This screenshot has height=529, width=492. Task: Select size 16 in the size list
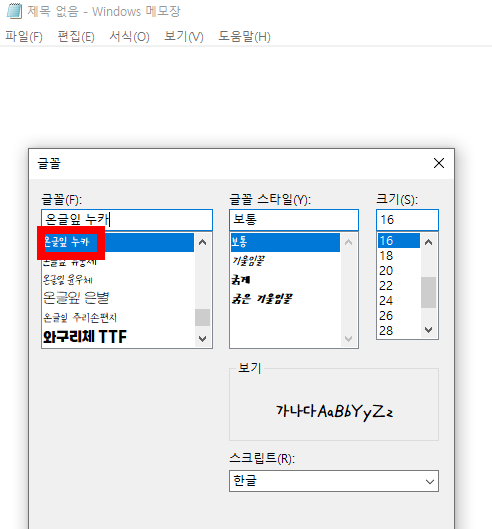[399, 241]
